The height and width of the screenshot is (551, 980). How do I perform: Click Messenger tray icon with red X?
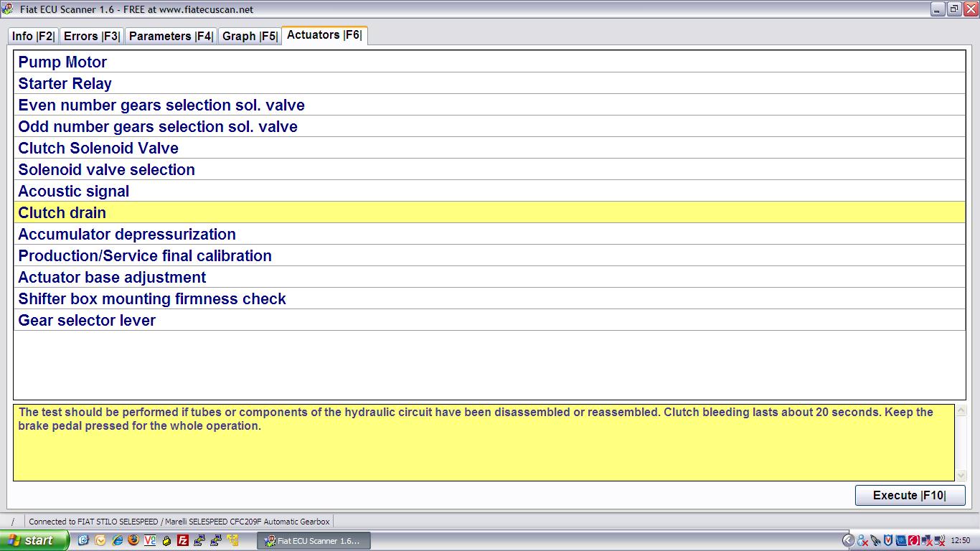pyautogui.click(x=863, y=540)
